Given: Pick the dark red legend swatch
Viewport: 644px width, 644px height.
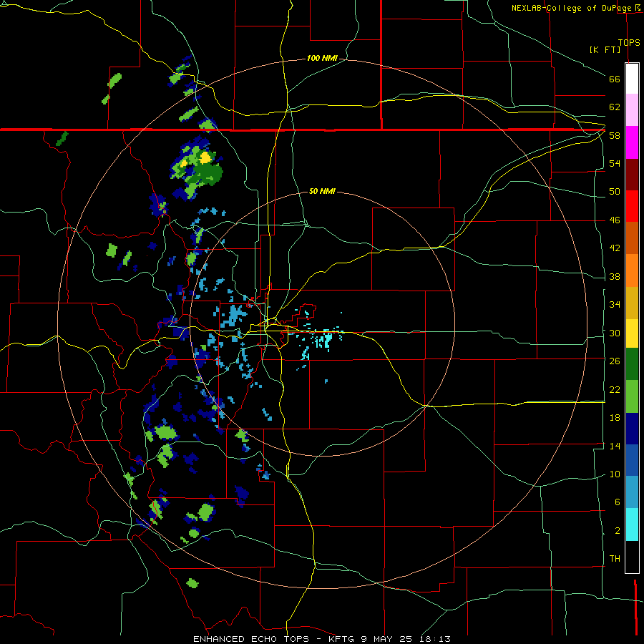Looking at the screenshot, I should [x=632, y=174].
